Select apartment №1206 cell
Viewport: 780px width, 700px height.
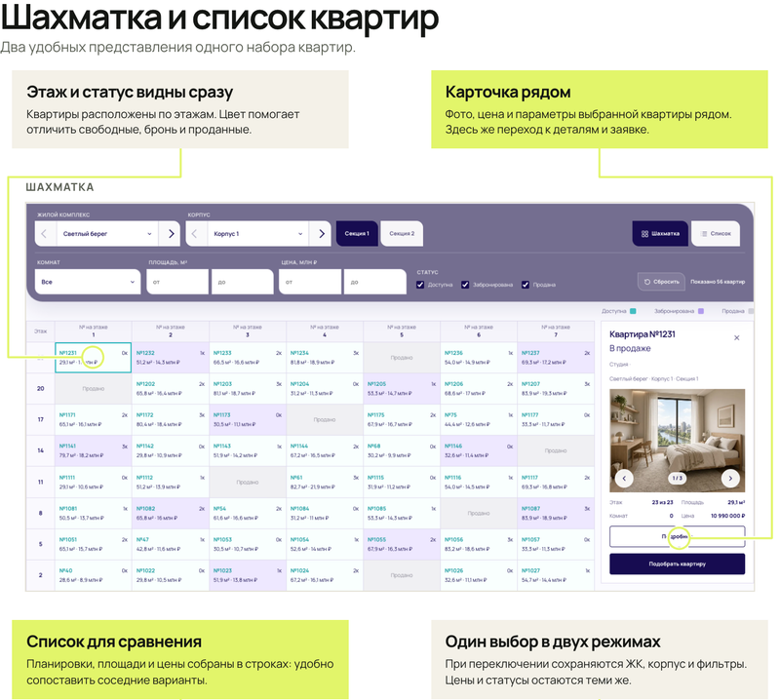(x=479, y=389)
